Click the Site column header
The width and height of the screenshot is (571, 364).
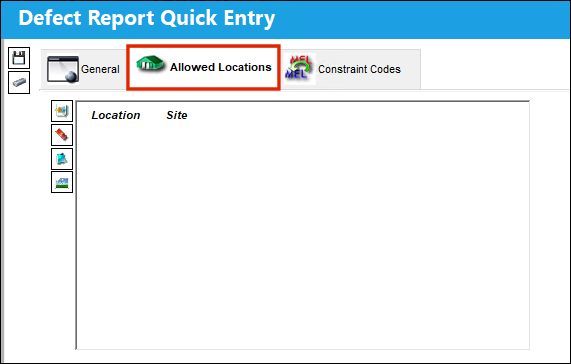coord(177,115)
